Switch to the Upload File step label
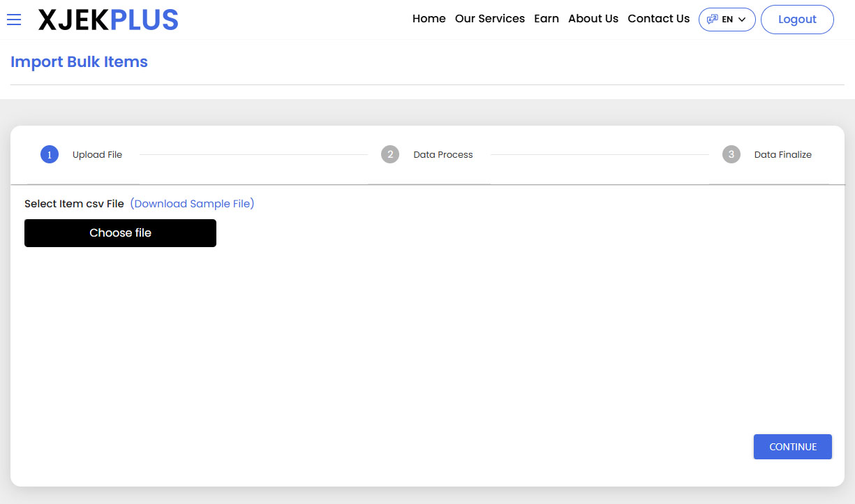This screenshot has width=855, height=504. coord(97,155)
